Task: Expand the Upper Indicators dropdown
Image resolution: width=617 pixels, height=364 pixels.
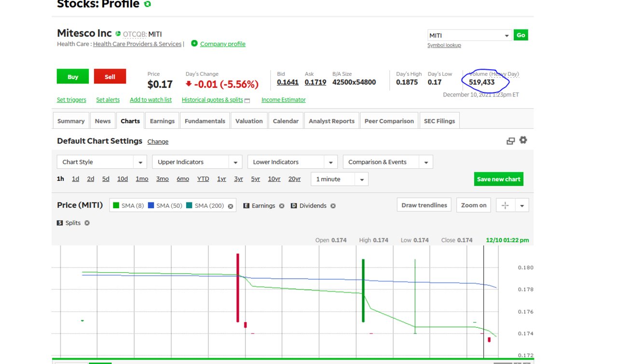Action: pyautogui.click(x=197, y=162)
